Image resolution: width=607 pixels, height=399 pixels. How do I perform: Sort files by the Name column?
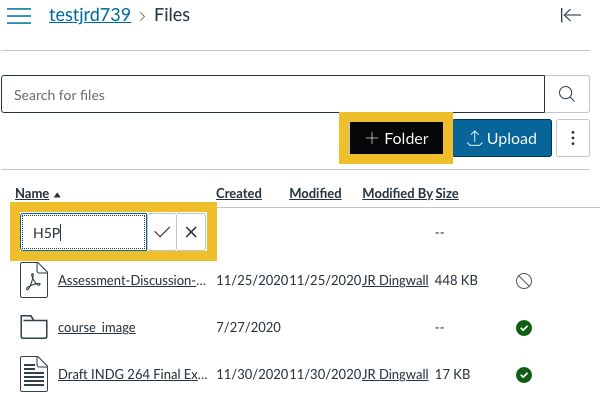click(x=32, y=193)
